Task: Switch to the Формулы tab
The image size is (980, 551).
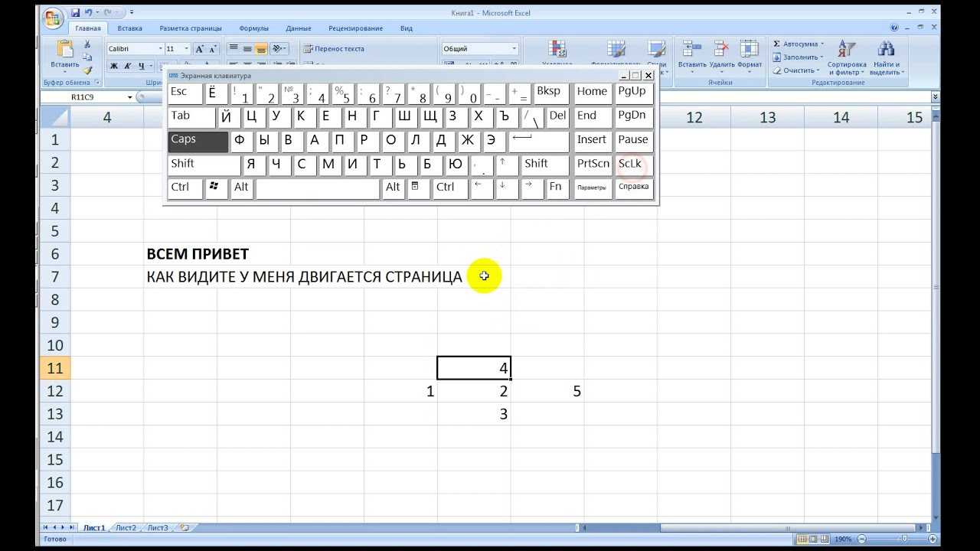Action: pyautogui.click(x=254, y=28)
